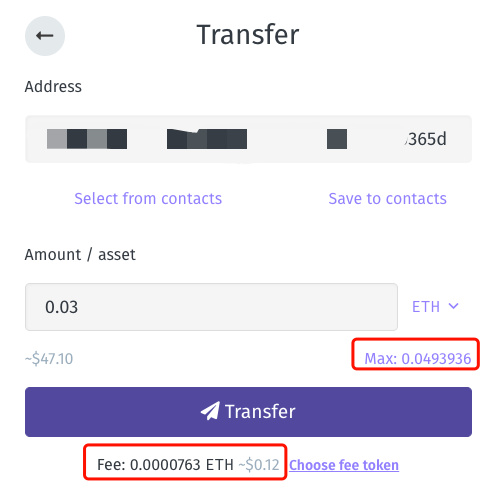This screenshot has width=495, height=497.
Task: Click the amount field showing 0.03
Action: 211,307
